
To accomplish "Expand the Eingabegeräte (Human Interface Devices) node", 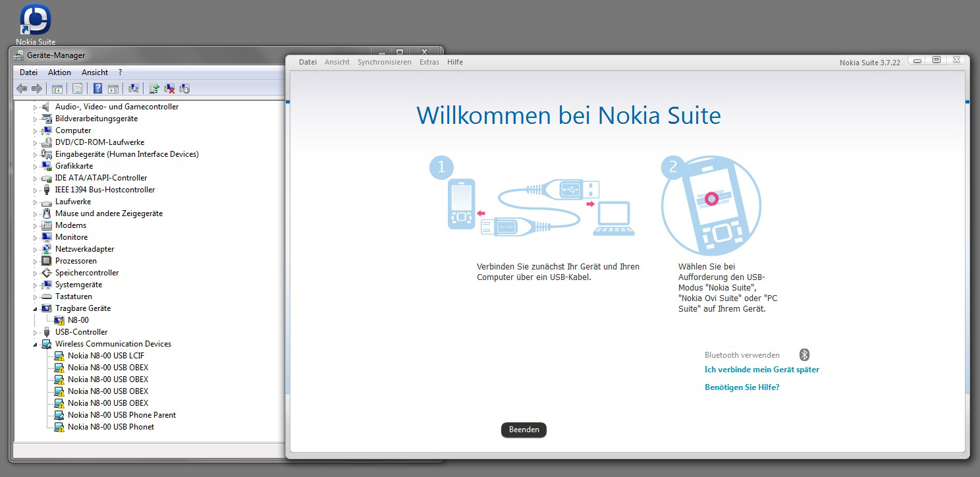I will click(x=36, y=154).
